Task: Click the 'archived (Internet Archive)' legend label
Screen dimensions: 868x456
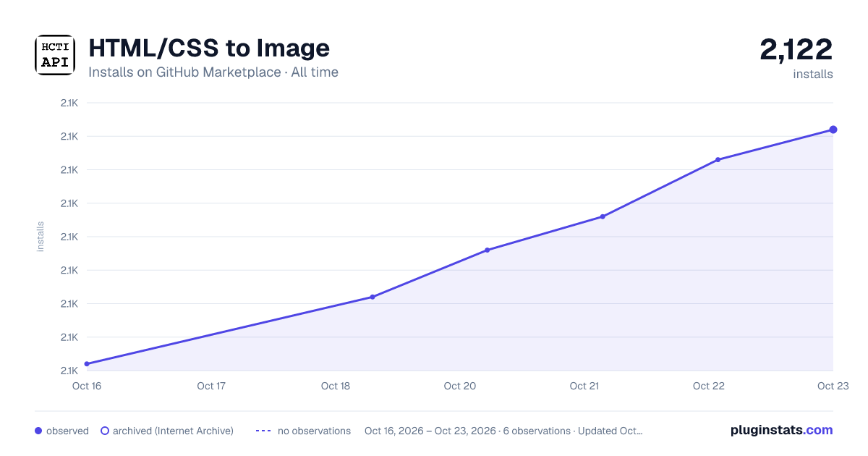Action: [173, 431]
